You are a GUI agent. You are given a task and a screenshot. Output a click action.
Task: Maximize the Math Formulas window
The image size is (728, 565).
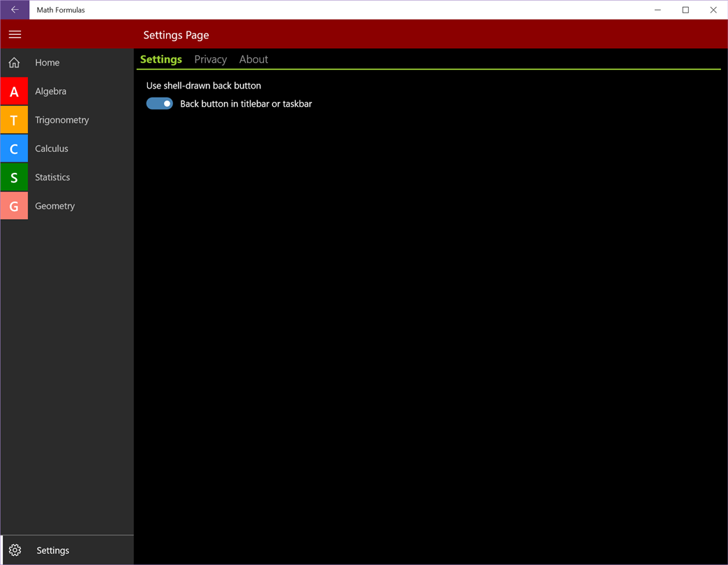click(685, 10)
